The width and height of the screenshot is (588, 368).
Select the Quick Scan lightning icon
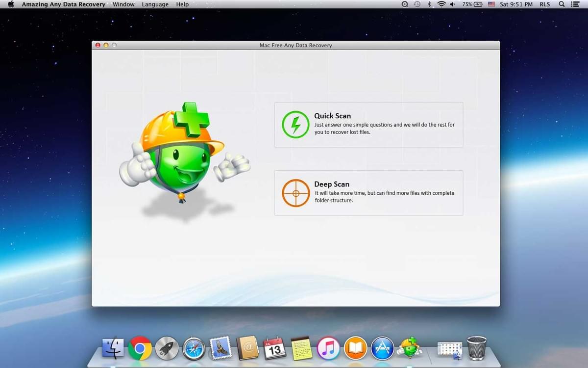click(295, 124)
